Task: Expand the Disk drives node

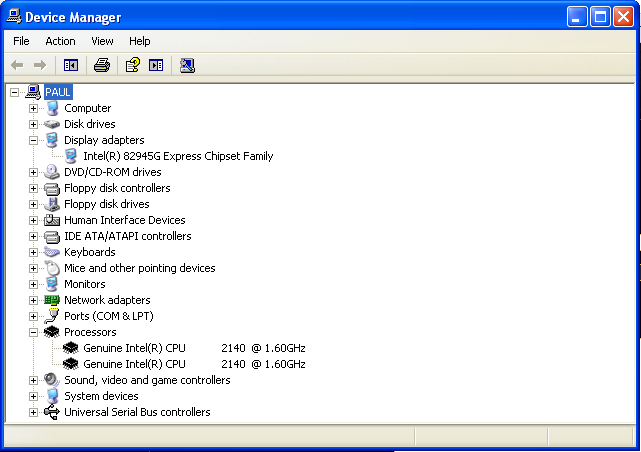Action: (x=34, y=124)
